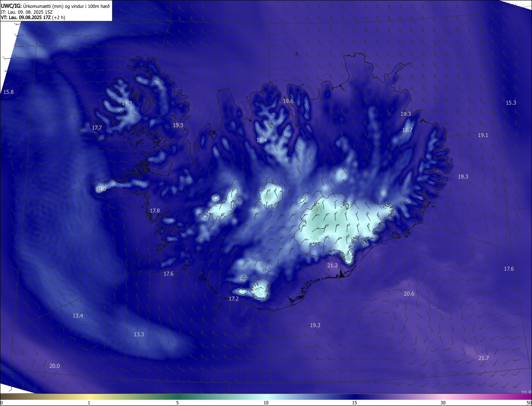Click the yellow color-bar segment above tick 1

point(89,397)
